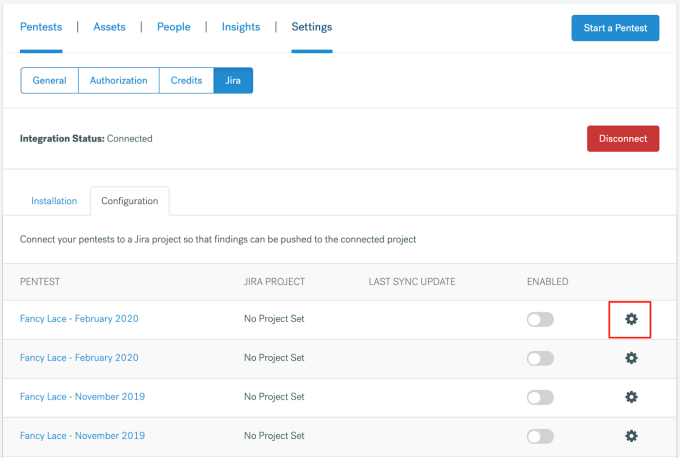Open first Fancy Lace - February 2020 link
Viewport: 680px width, 458px height.
pyautogui.click(x=79, y=319)
